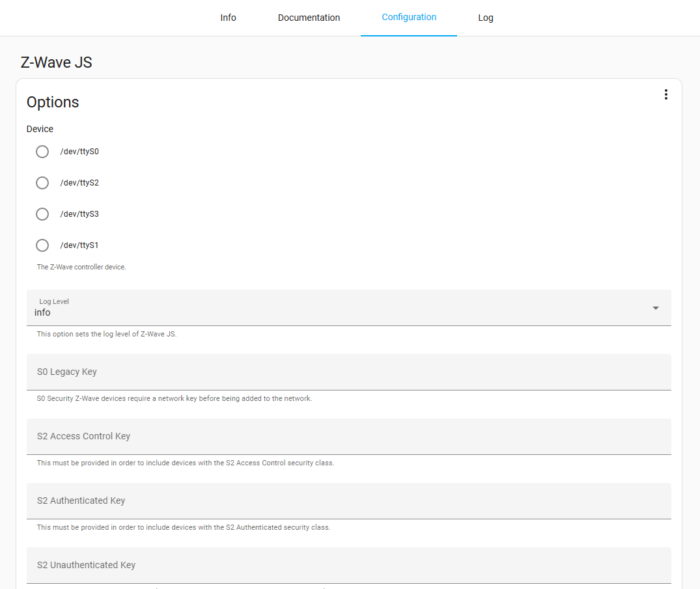The image size is (700, 589).
Task: Select the /dev/ttyS2 device
Action: tap(42, 182)
